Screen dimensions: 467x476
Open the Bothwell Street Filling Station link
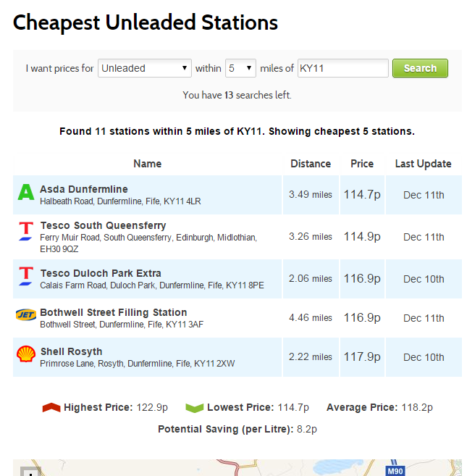point(114,312)
